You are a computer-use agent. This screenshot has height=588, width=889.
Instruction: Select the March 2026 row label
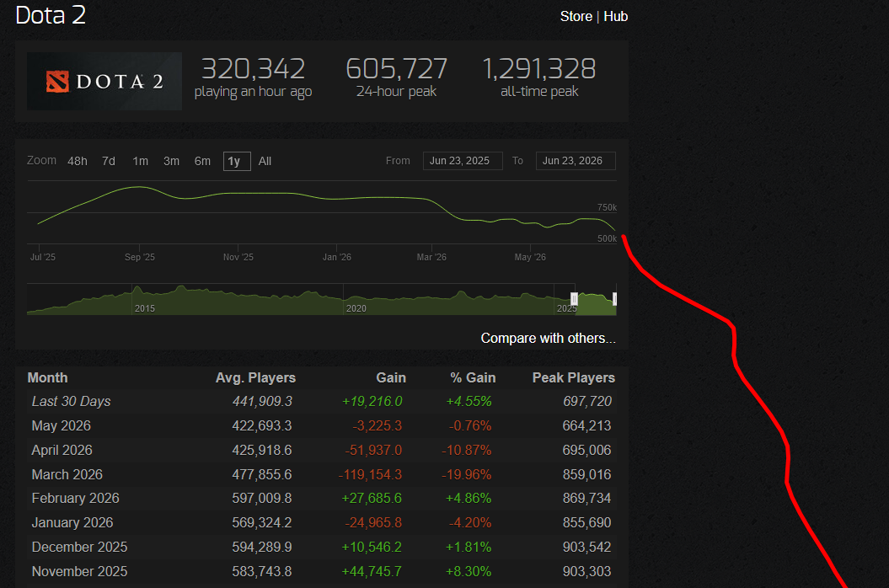pos(67,474)
